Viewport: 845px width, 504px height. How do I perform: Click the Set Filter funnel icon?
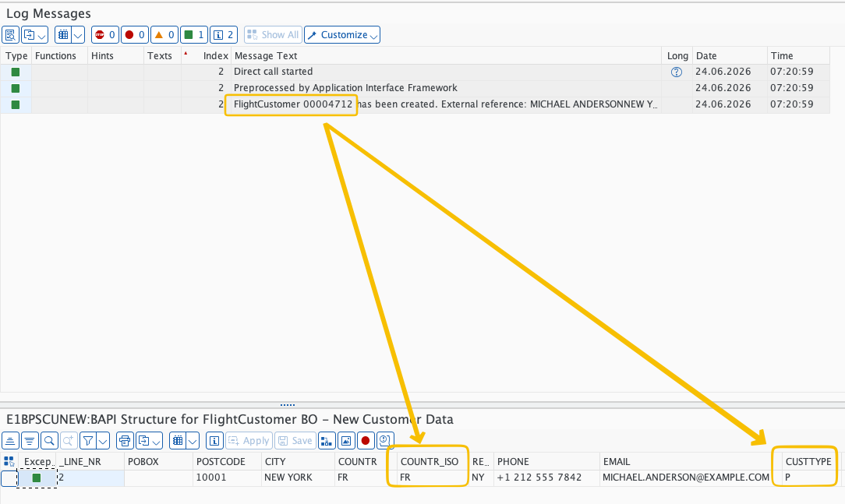coord(88,440)
